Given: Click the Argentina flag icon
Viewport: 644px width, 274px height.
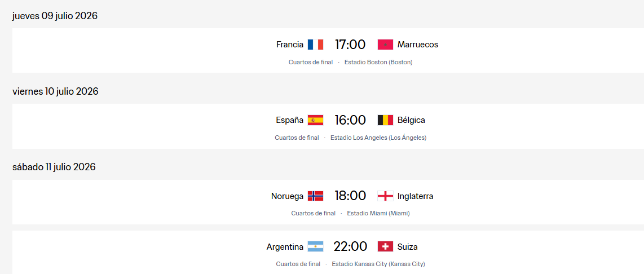Looking at the screenshot, I should coord(315,246).
